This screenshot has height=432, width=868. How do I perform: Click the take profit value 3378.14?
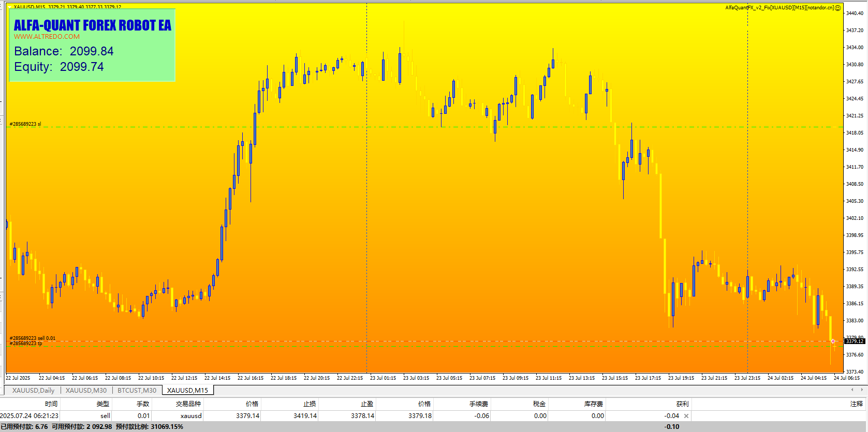pos(363,416)
